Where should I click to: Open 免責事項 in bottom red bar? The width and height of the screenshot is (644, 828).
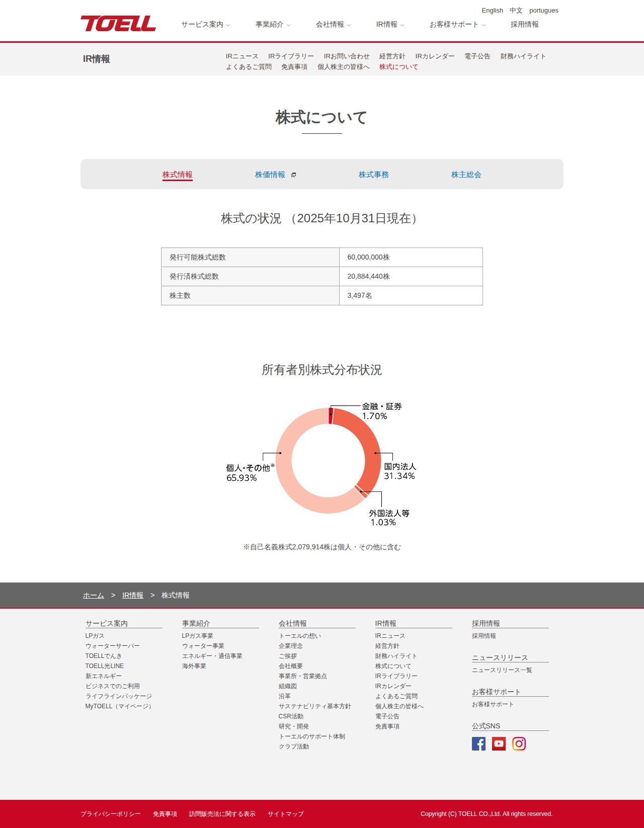pyautogui.click(x=165, y=814)
